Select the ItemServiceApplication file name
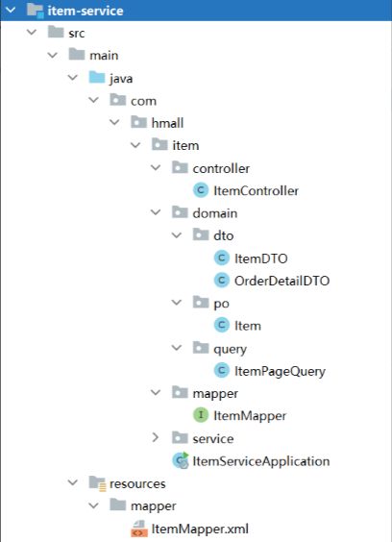392x542 pixels. click(x=261, y=461)
